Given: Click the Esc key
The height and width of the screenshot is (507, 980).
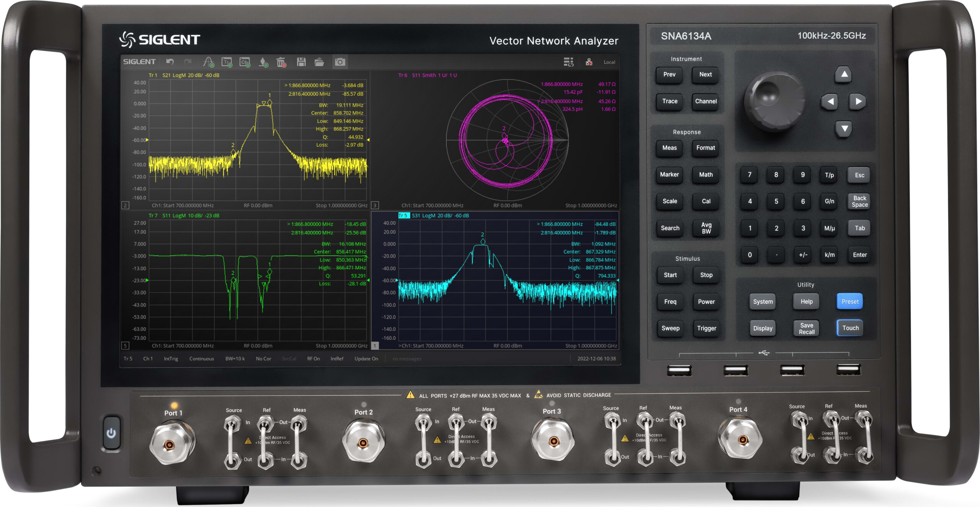Looking at the screenshot, I should 859,175.
